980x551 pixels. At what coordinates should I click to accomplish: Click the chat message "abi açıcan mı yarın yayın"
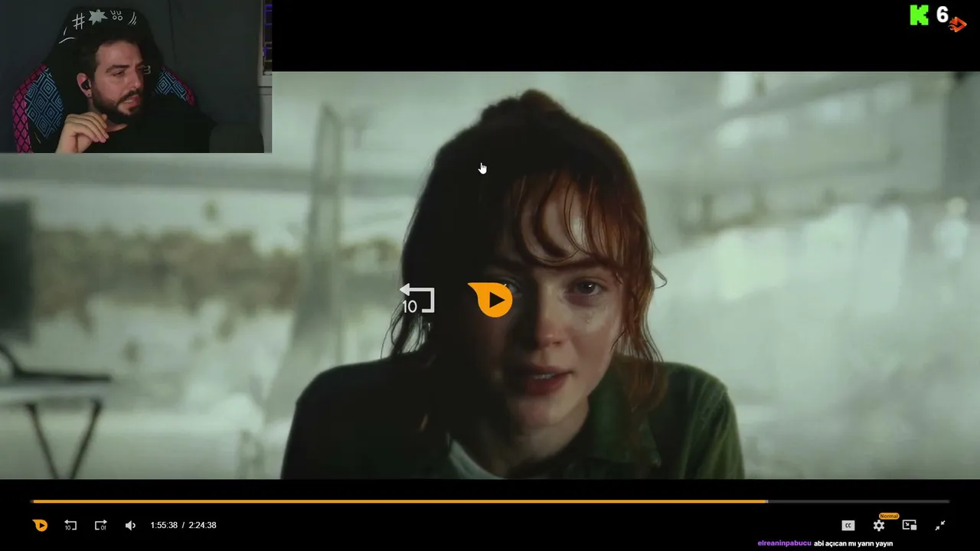tap(854, 543)
